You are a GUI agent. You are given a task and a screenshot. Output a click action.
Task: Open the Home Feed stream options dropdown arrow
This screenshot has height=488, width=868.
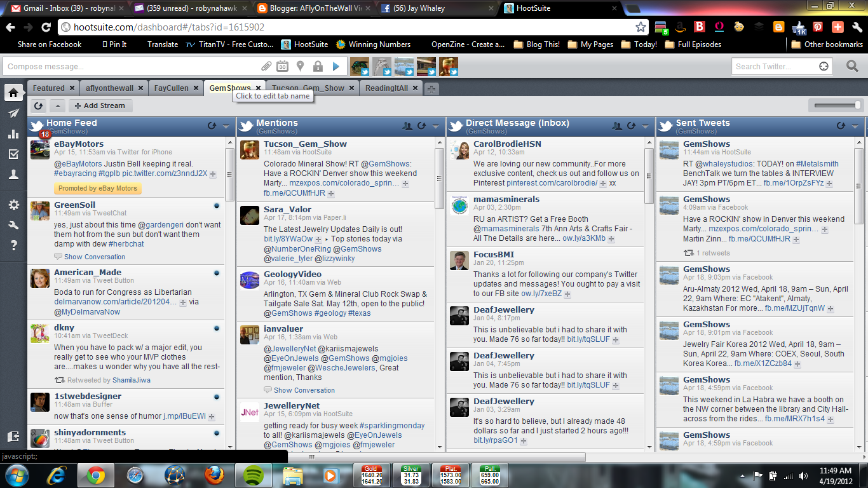click(x=226, y=126)
